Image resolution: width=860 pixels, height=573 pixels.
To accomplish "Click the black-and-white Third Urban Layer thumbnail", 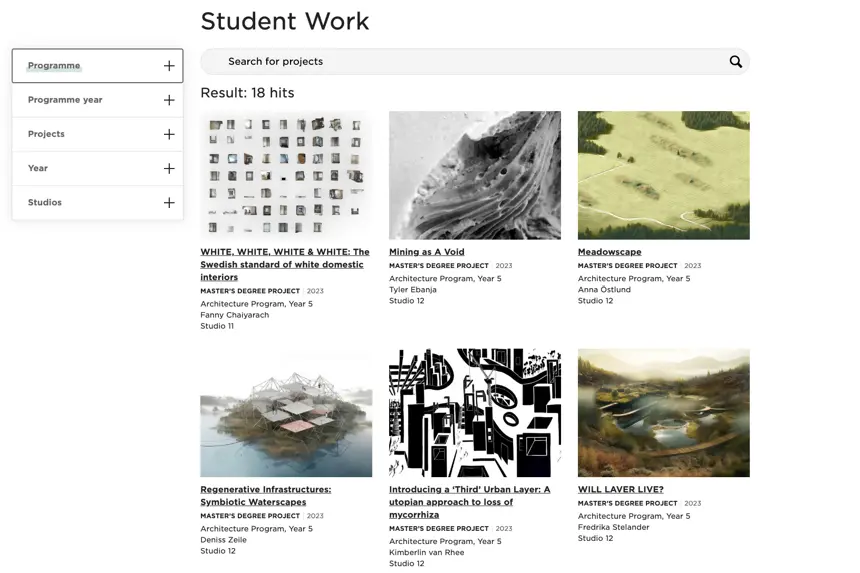I will pyautogui.click(x=474, y=412).
